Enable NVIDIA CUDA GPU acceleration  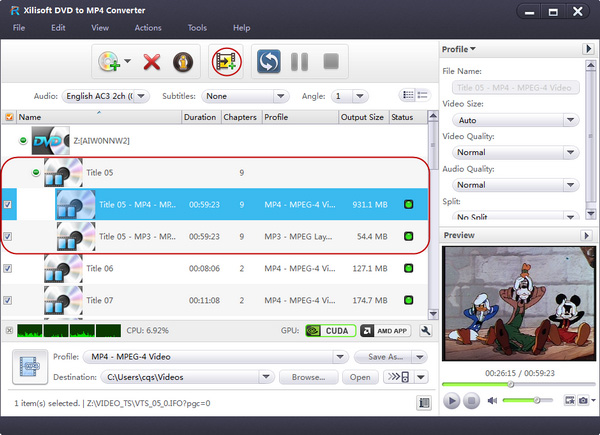pyautogui.click(x=331, y=331)
